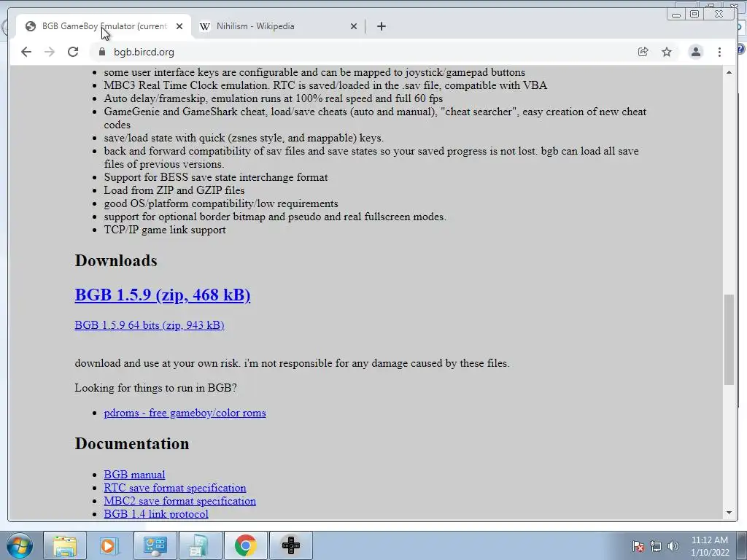Screen dimensions: 747x560
Task: Open a new tab with the plus button
Action: pos(381,26)
